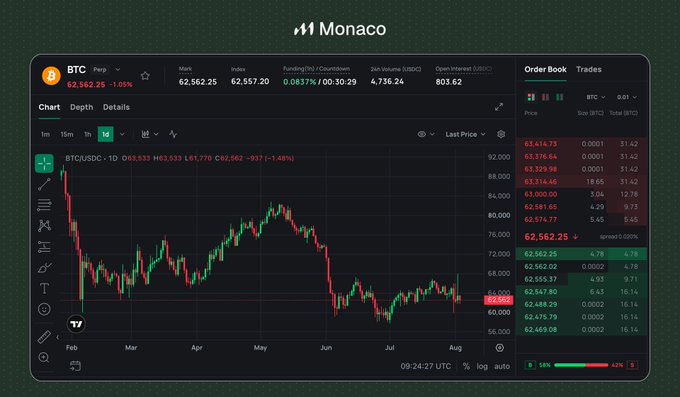Select the crosshair cursor tool
This screenshot has width=680, height=397.
(x=44, y=164)
